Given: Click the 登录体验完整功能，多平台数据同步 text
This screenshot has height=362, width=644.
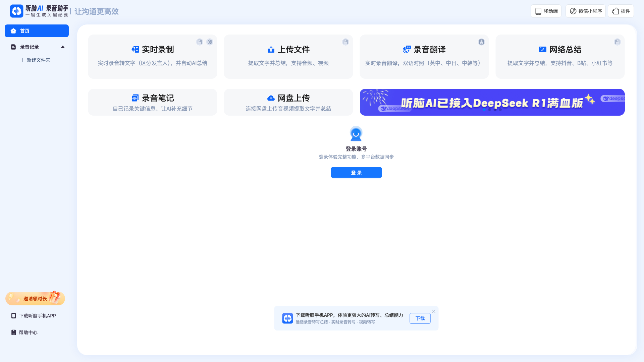Looking at the screenshot, I should coord(356,157).
